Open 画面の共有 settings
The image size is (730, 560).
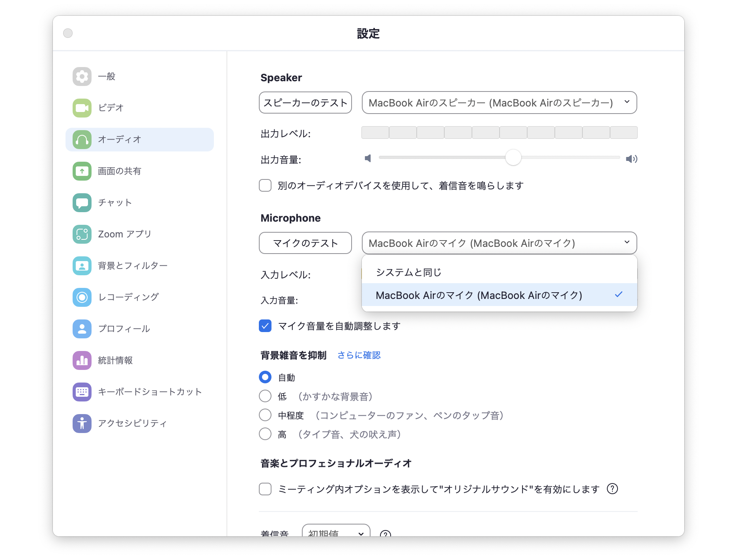(x=140, y=171)
